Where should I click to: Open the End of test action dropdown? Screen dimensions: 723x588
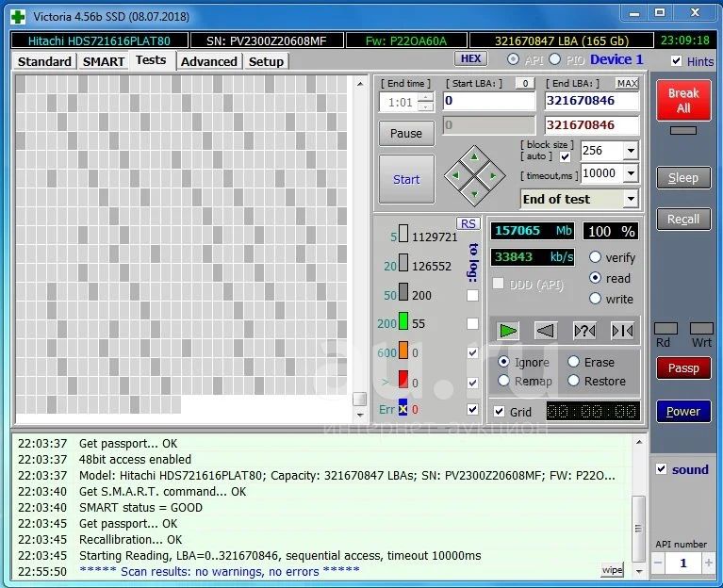[631, 199]
